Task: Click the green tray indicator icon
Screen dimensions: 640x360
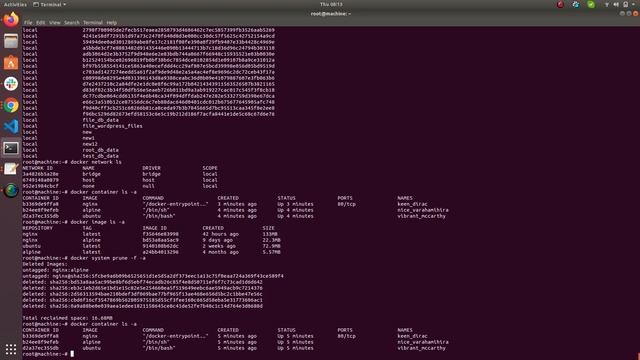Action: tap(591, 4)
